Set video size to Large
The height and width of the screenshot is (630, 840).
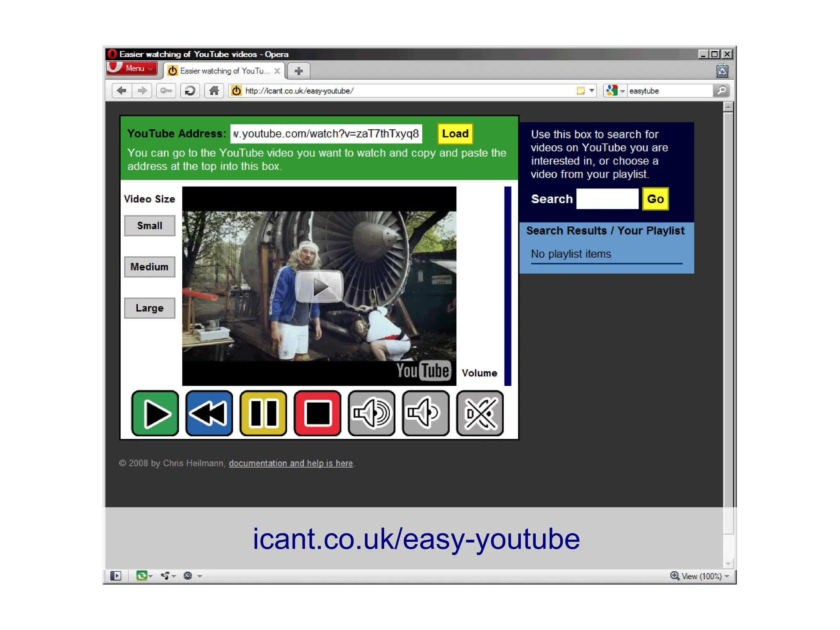coord(150,308)
